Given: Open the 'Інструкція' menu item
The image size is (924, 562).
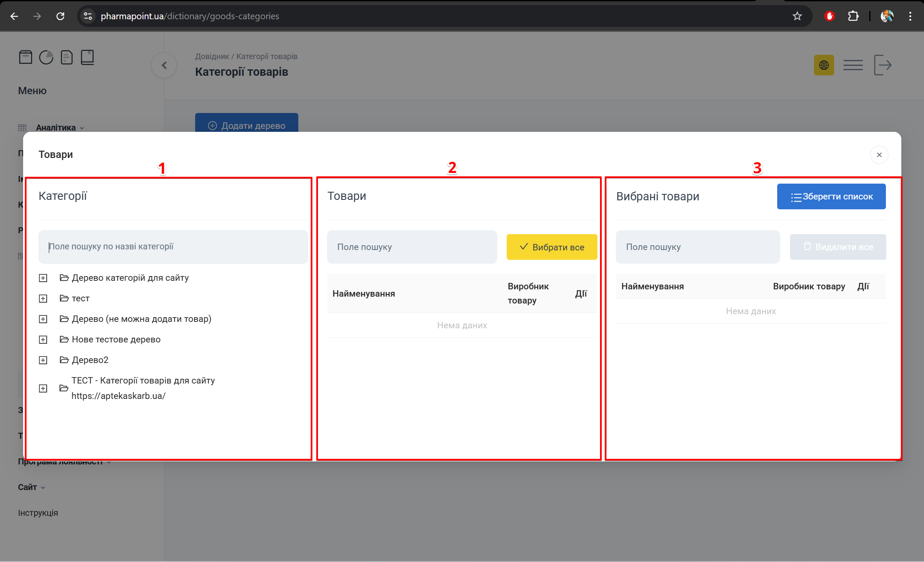Looking at the screenshot, I should click(x=38, y=513).
